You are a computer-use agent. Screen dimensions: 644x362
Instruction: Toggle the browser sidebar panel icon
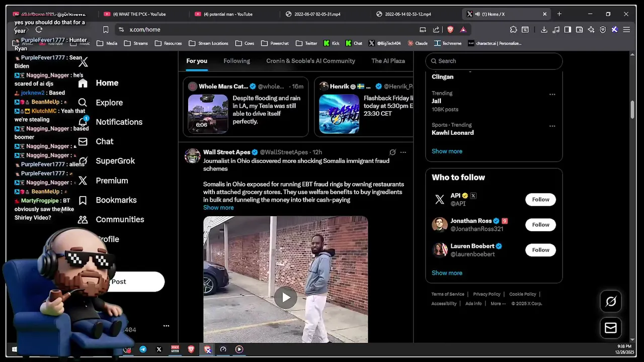point(568,30)
